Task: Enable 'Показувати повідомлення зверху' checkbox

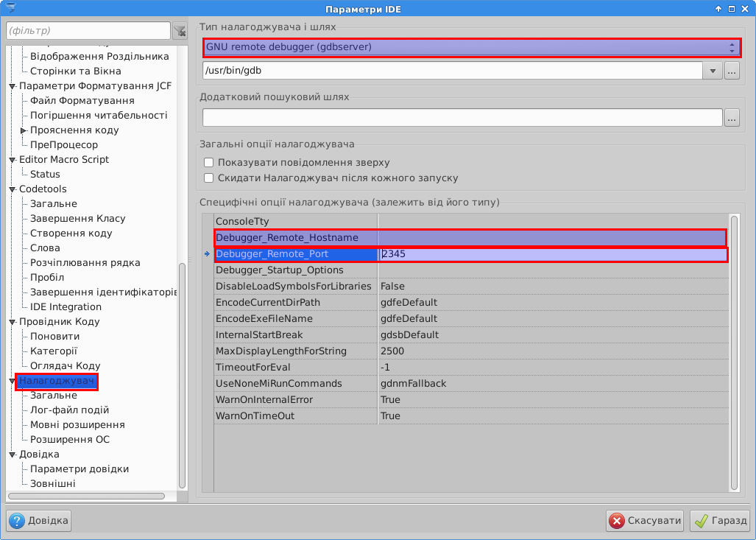Action: [209, 163]
